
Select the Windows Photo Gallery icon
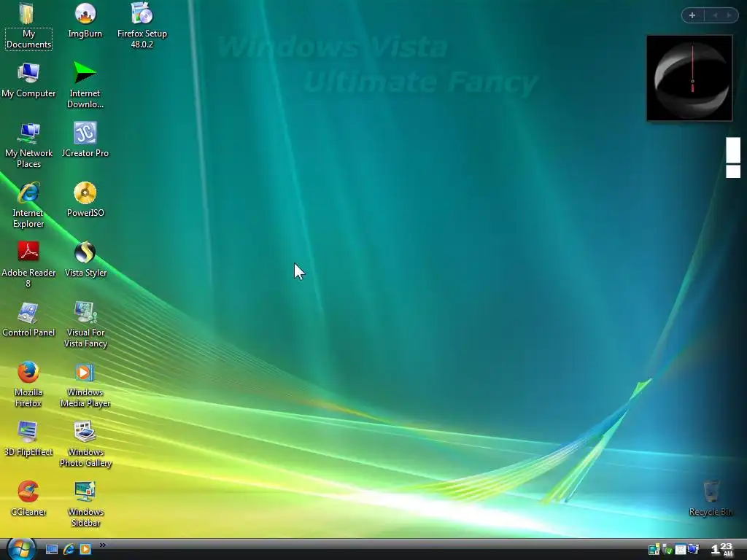85,444
